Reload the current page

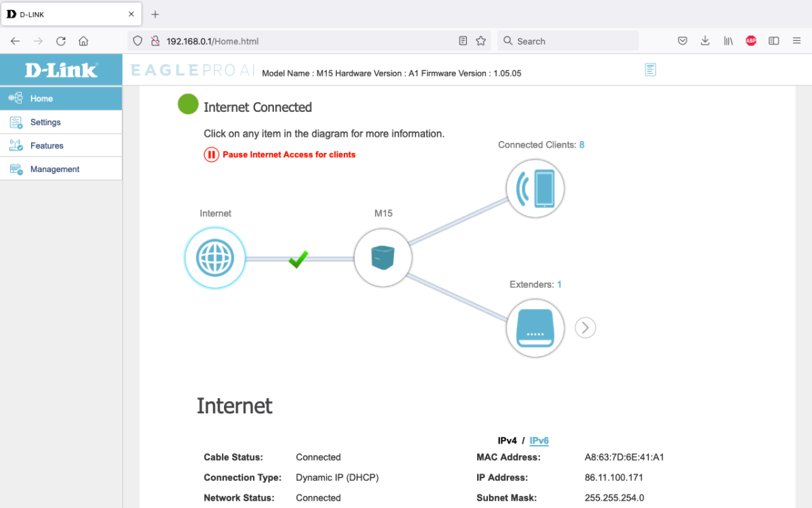(x=61, y=41)
